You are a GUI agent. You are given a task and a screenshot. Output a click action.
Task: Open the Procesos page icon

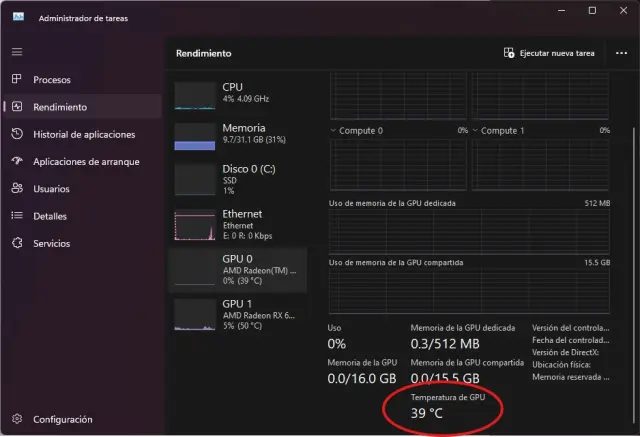tap(16, 79)
